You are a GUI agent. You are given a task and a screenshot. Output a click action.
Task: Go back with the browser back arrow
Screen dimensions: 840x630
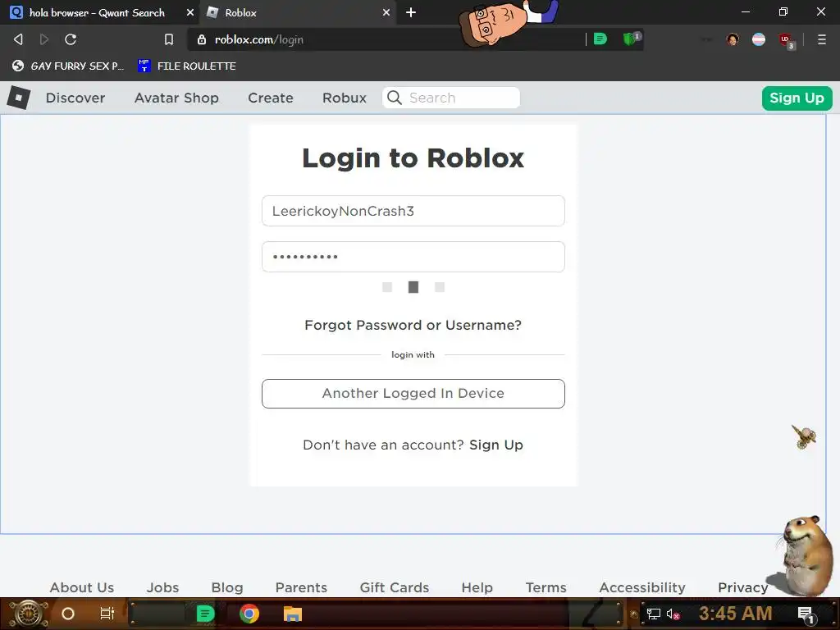18,39
